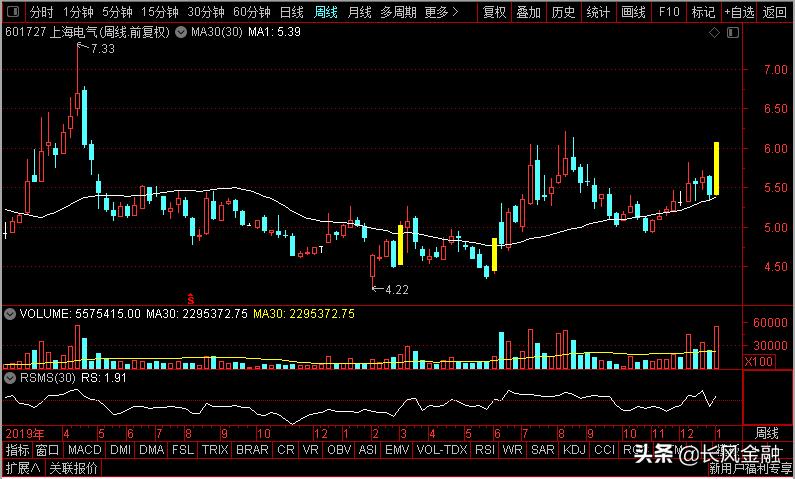Select the MACD indicator tab
This screenshot has width=795, height=479.
pos(85,449)
